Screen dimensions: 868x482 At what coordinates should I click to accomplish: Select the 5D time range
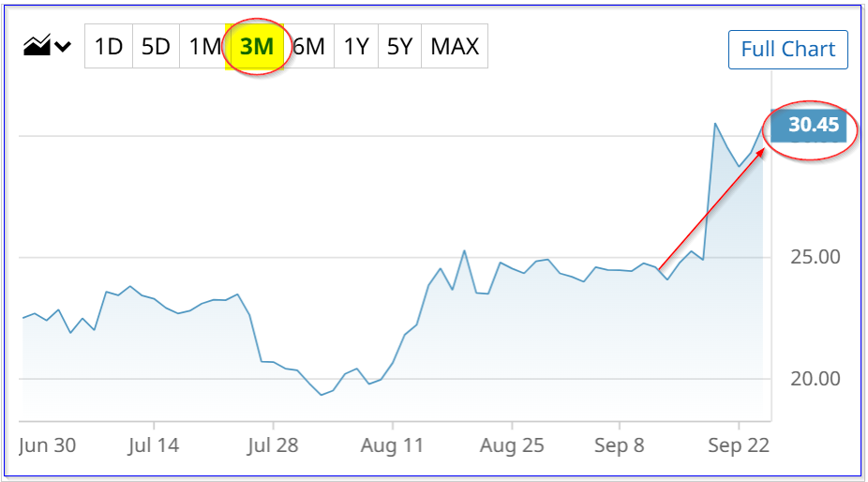(156, 47)
